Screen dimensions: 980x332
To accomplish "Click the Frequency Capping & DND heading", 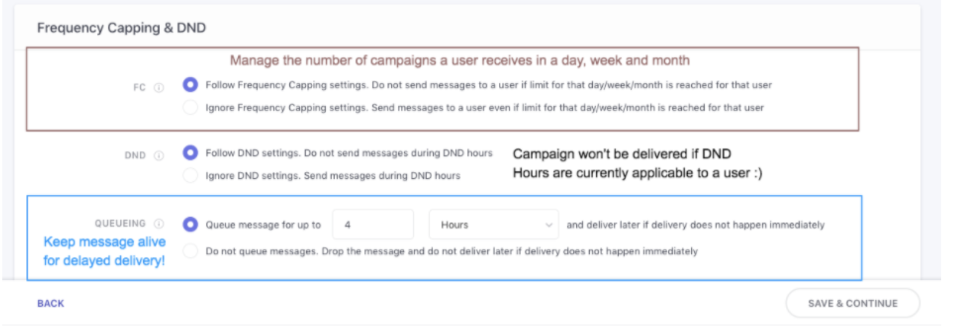I will (x=121, y=28).
